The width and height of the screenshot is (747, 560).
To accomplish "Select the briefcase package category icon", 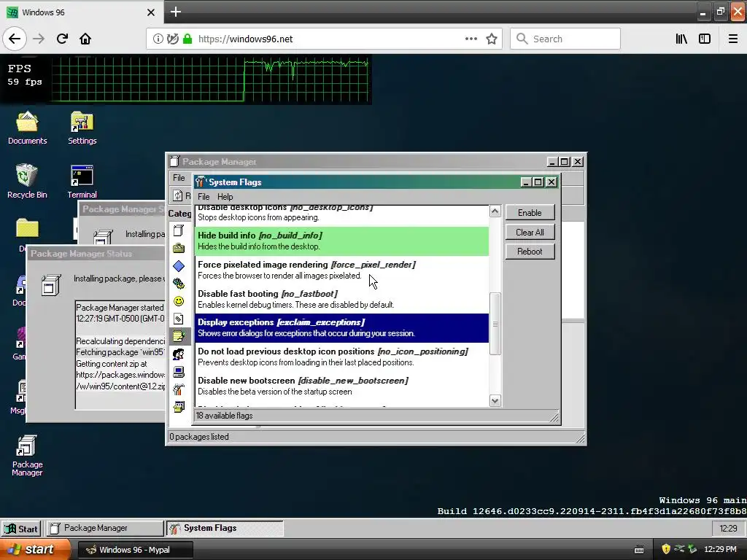I will tap(179, 248).
